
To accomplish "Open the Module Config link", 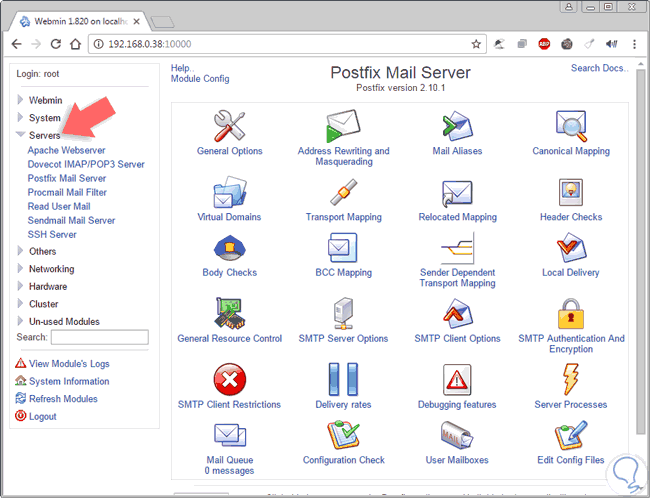I will coord(200,79).
